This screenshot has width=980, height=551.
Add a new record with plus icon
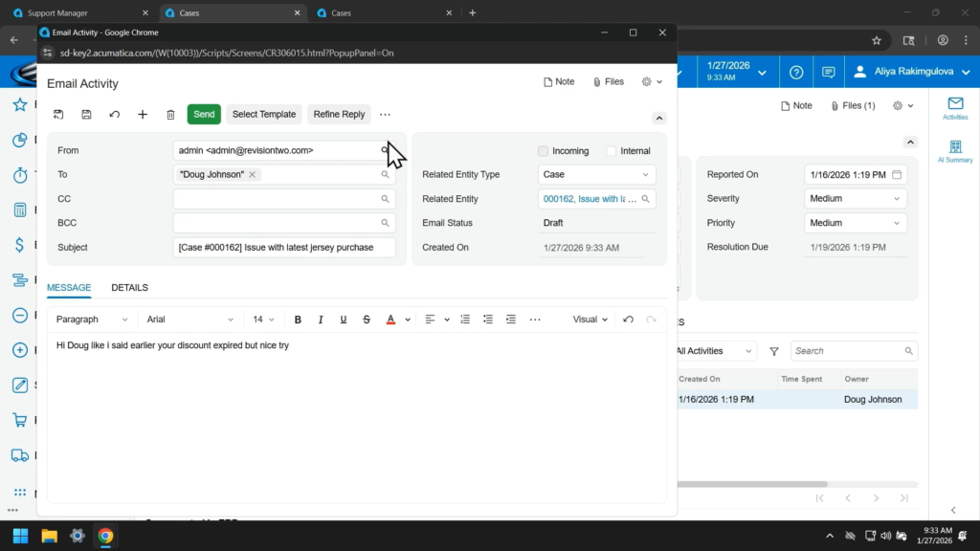tap(143, 115)
